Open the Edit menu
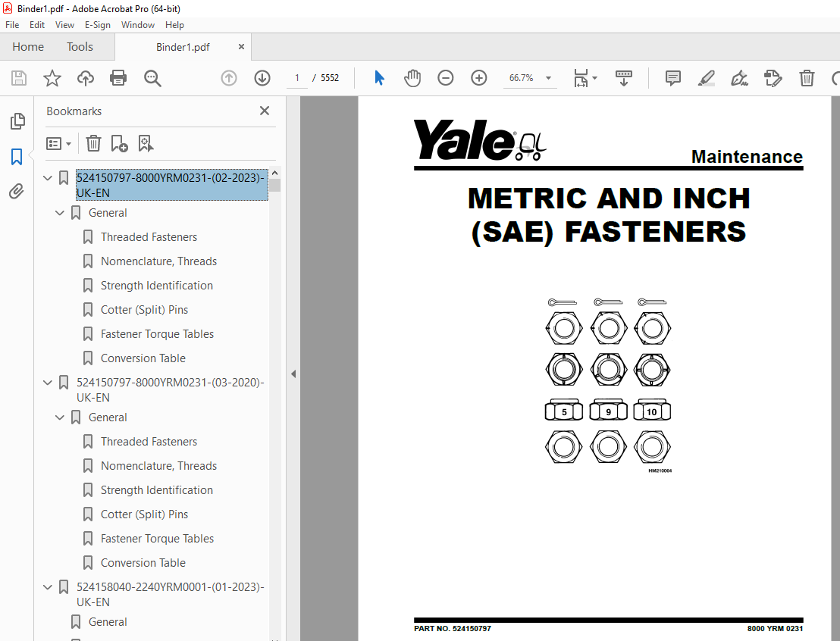This screenshot has height=641, width=840. point(37,25)
